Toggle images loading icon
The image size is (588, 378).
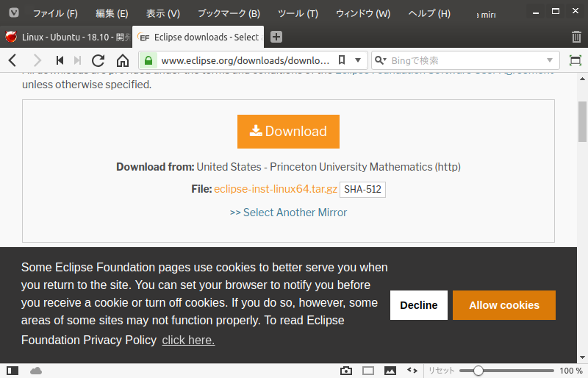390,371
